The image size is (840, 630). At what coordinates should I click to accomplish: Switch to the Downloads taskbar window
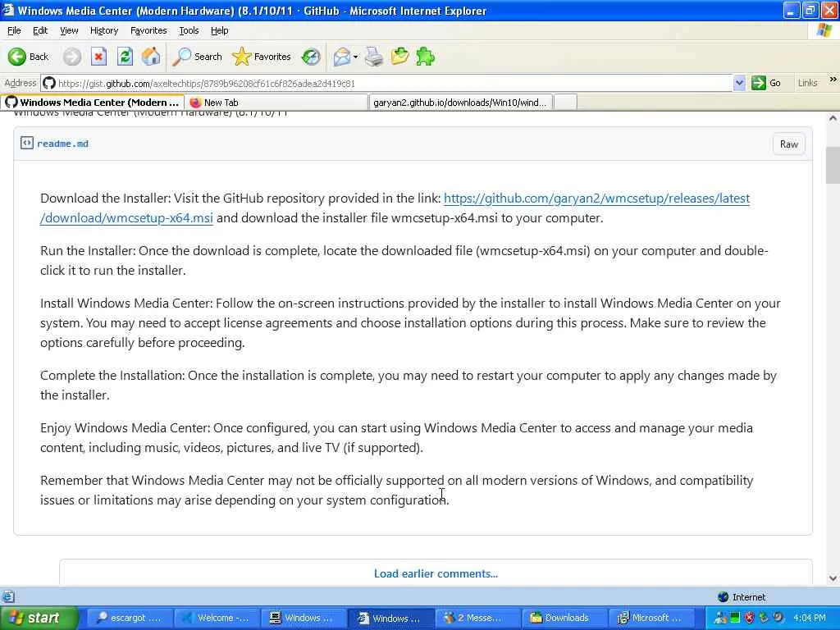click(566, 618)
